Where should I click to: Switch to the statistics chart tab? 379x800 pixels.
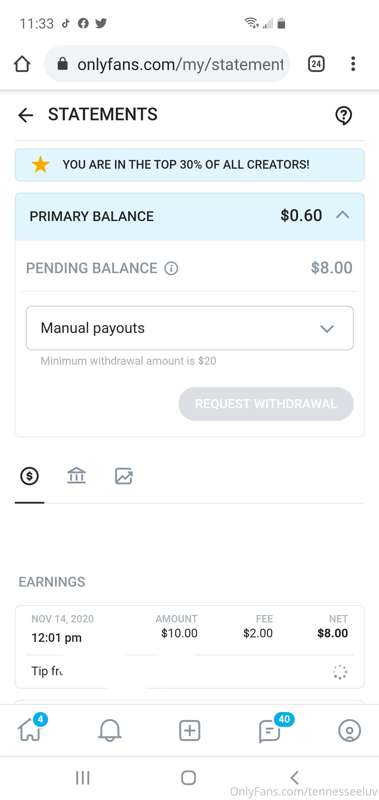coord(124,477)
